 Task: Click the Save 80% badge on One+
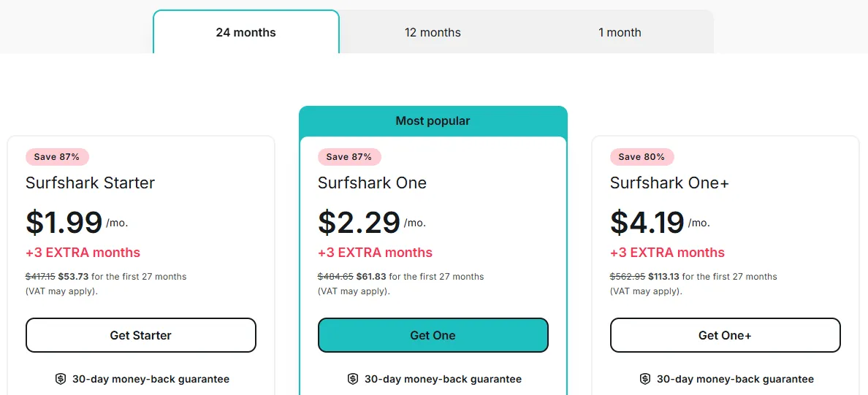pos(642,157)
